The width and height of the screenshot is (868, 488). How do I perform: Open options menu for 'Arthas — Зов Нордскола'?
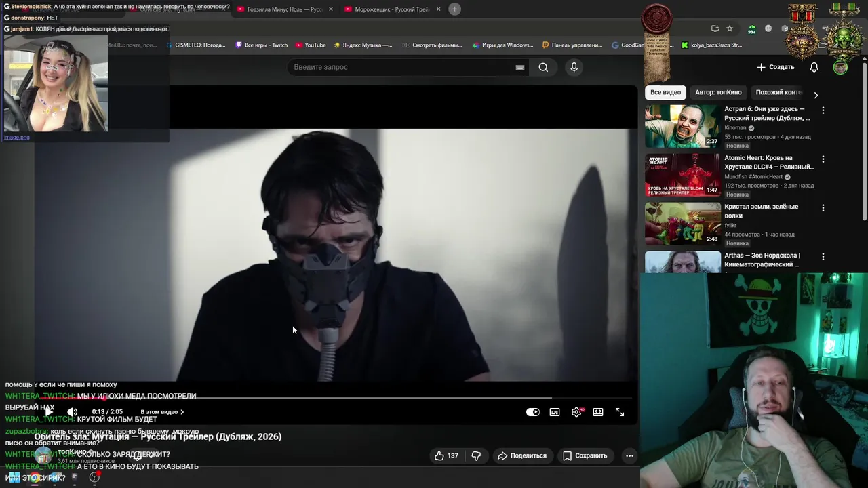tap(823, 257)
